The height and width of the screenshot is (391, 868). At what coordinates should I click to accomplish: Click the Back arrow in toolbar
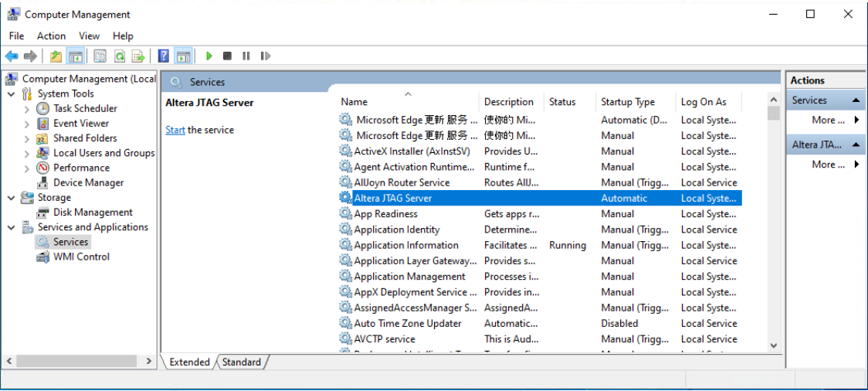coord(12,56)
